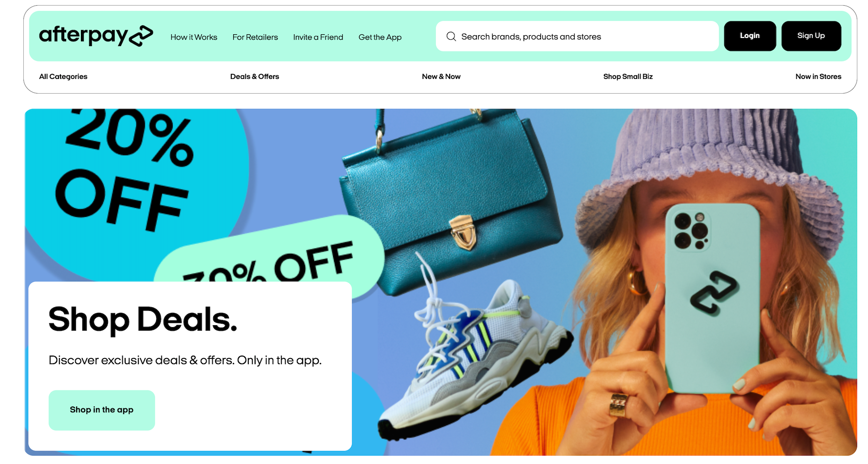Open All Categories menu

(x=63, y=77)
